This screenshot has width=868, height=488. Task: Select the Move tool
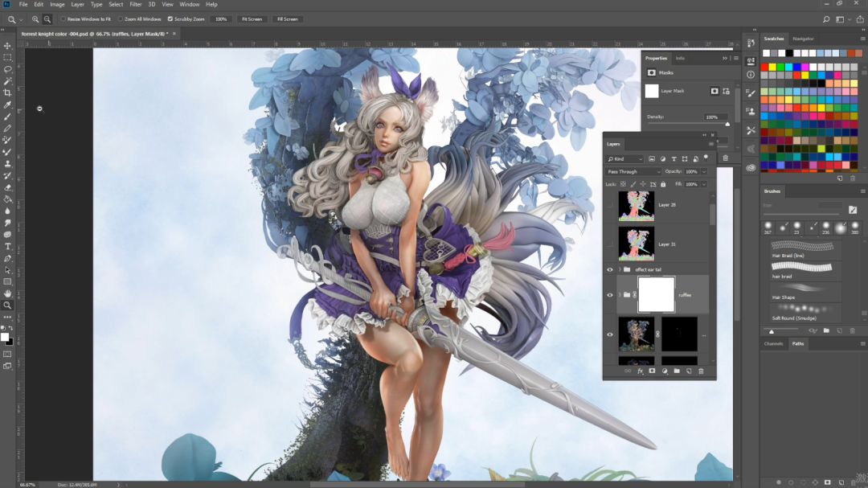coord(7,45)
